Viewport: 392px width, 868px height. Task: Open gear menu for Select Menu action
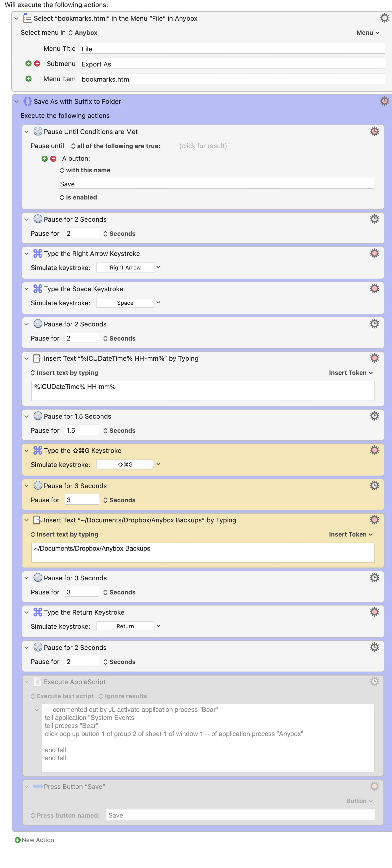point(384,18)
